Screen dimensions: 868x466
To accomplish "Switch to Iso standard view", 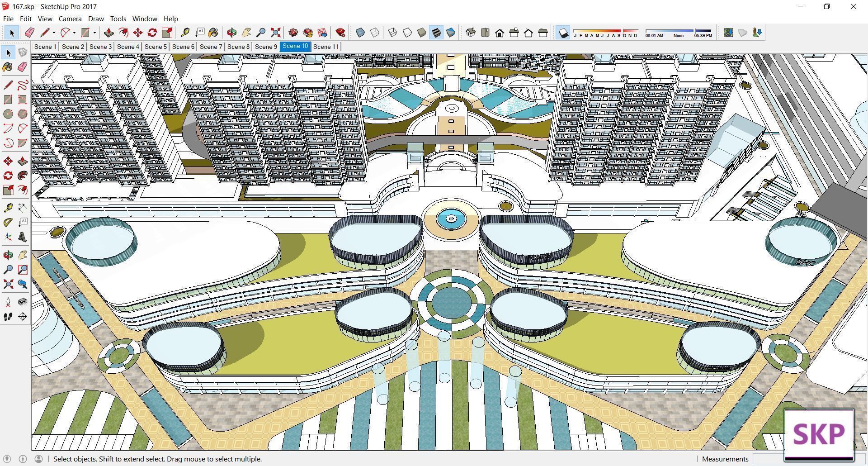I will click(x=471, y=33).
